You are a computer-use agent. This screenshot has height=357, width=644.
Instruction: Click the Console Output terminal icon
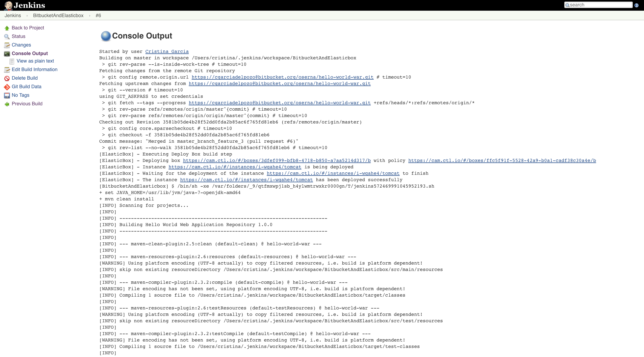(7, 54)
